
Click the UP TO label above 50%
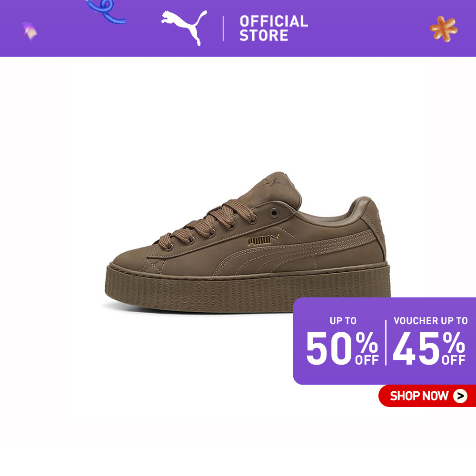[343, 321]
